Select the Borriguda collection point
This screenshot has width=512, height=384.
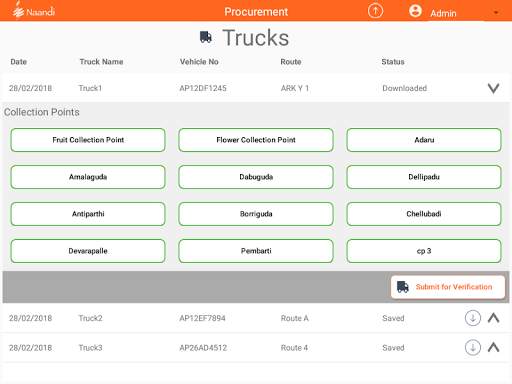click(256, 214)
